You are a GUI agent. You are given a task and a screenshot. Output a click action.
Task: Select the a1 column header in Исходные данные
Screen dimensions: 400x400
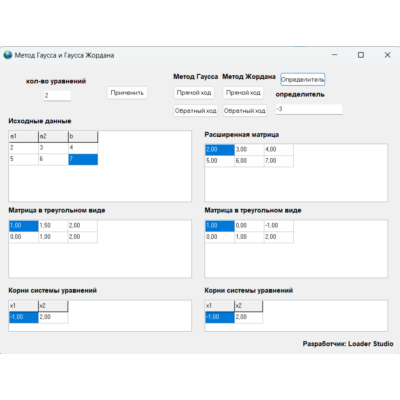coord(24,136)
